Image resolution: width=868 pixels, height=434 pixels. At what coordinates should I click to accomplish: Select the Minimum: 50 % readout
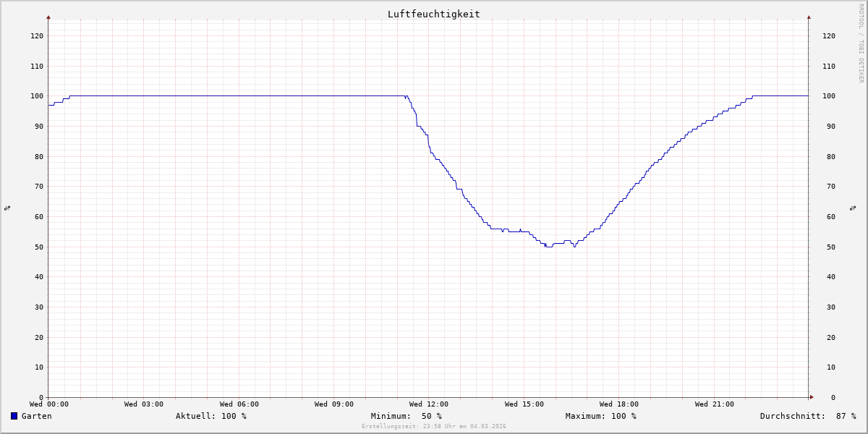406,416
